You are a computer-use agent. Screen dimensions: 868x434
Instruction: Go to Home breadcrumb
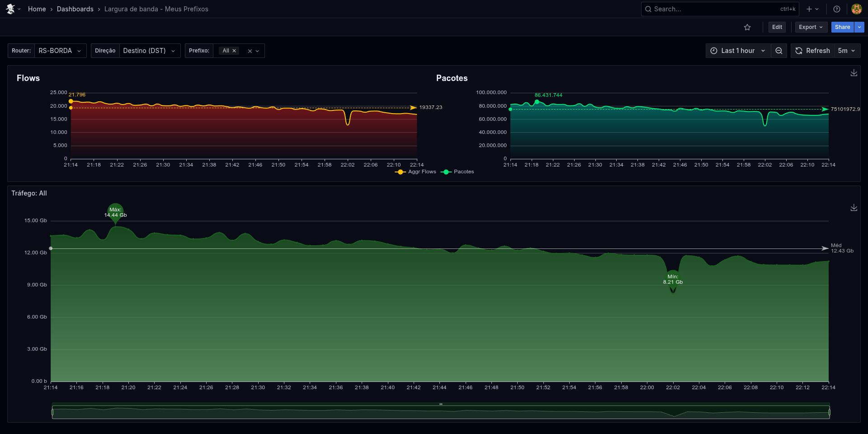(x=37, y=9)
